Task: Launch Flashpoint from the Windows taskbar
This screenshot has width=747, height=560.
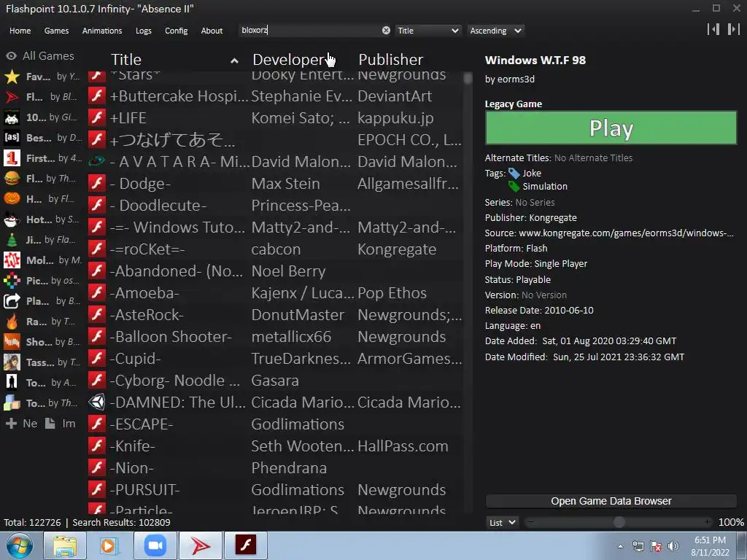Action: coord(200,545)
